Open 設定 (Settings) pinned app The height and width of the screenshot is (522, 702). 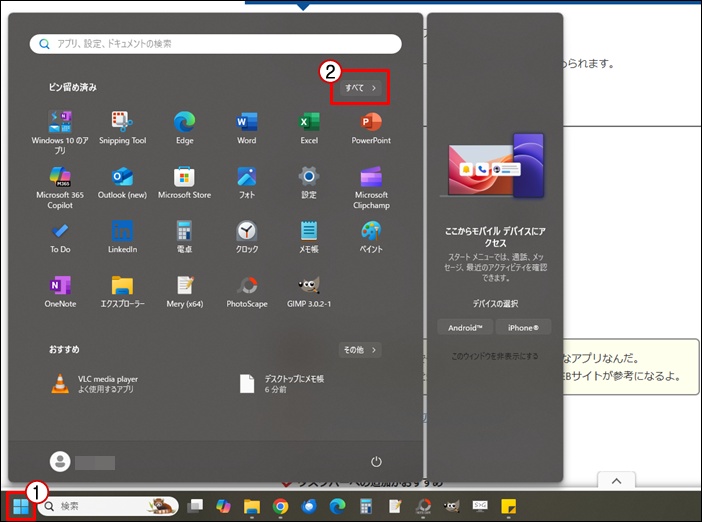(x=309, y=183)
